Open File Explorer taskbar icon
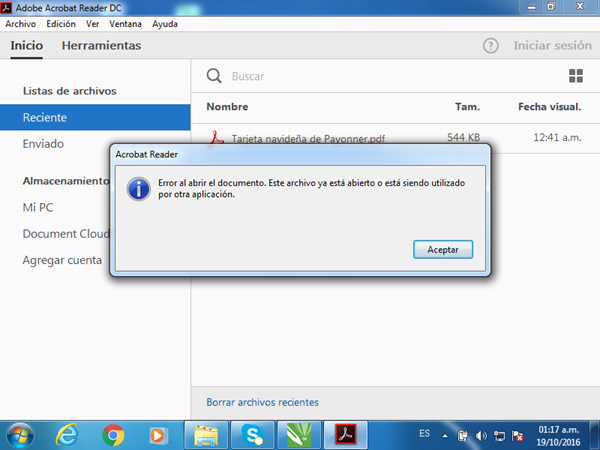The height and width of the screenshot is (450, 600). point(206,435)
